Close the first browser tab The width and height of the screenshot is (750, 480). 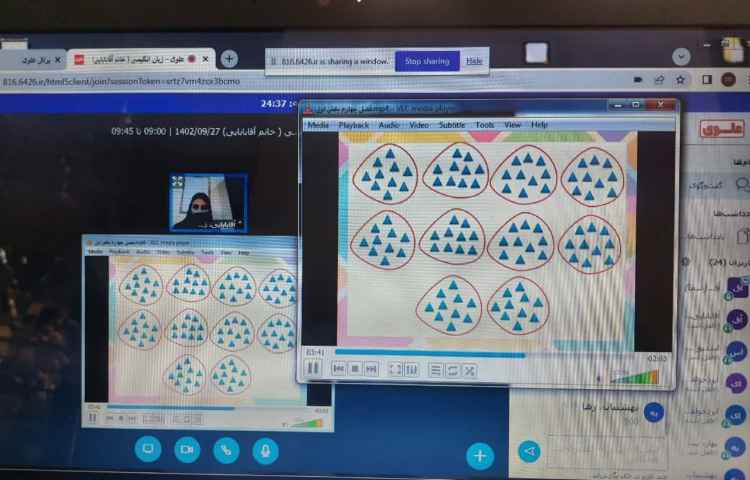pos(58,60)
